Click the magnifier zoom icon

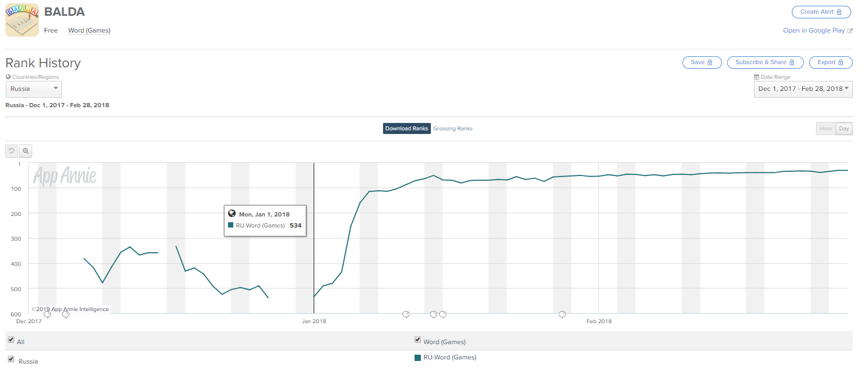coord(25,151)
